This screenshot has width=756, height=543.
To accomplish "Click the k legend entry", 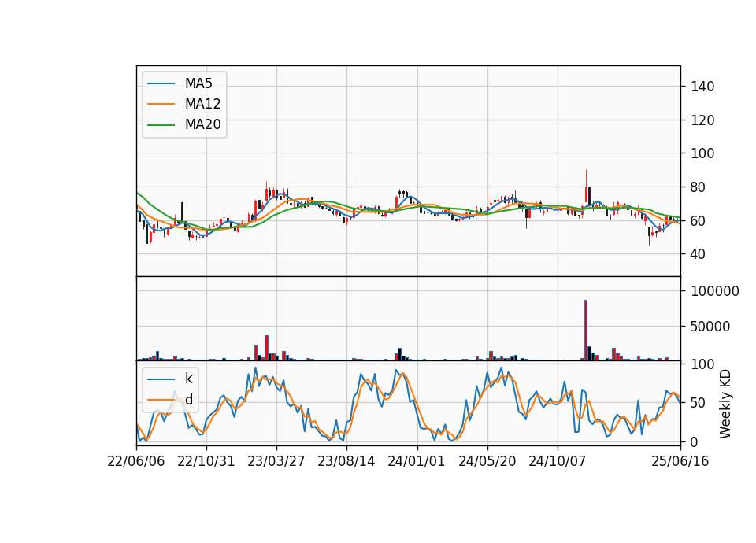I will click(x=170, y=379).
